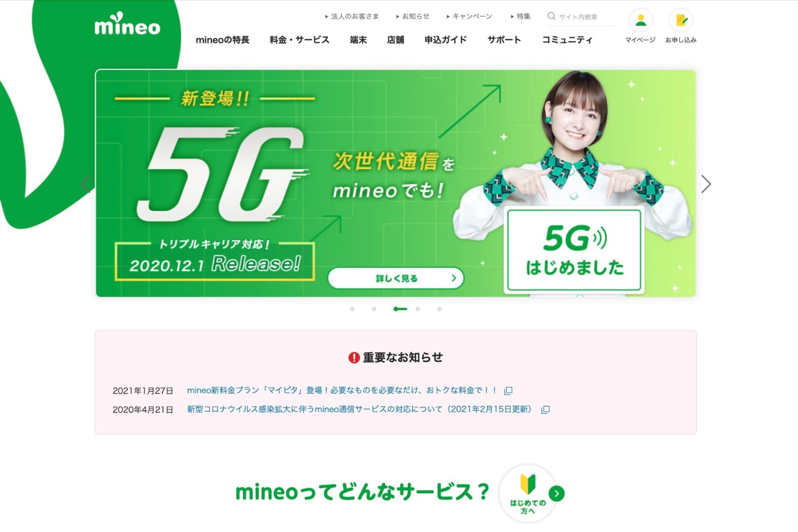Click the はじめての方へ beginner badge
This screenshot has height=532, width=798.
[x=528, y=493]
